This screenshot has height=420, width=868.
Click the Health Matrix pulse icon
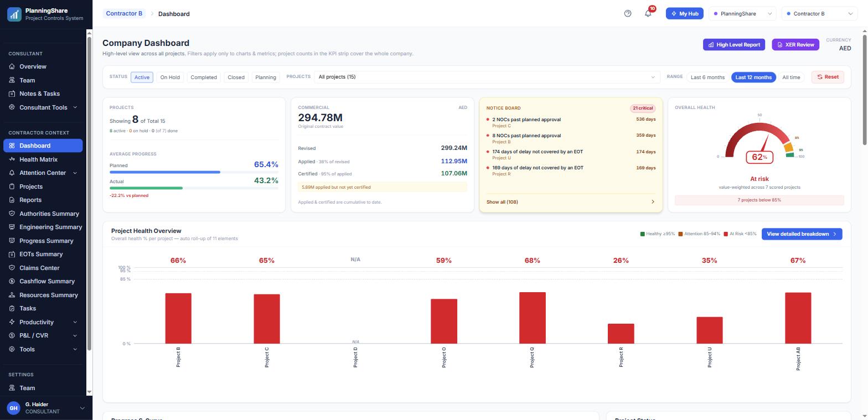point(12,159)
